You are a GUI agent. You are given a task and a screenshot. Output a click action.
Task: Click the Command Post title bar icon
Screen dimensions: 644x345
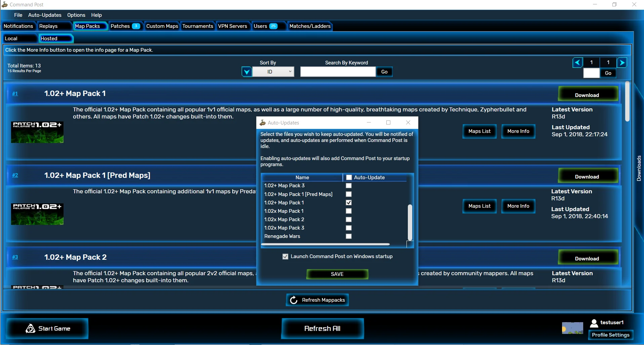pos(5,5)
